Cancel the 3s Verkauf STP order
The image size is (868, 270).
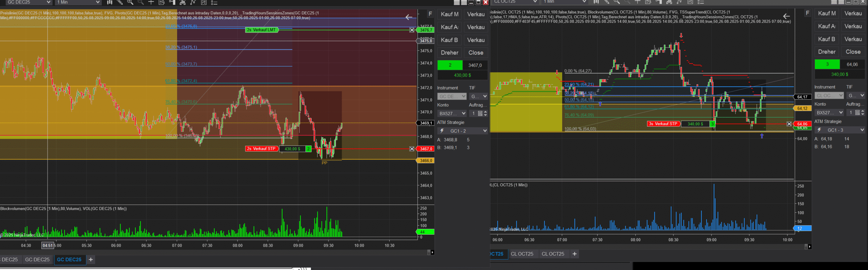[789, 124]
